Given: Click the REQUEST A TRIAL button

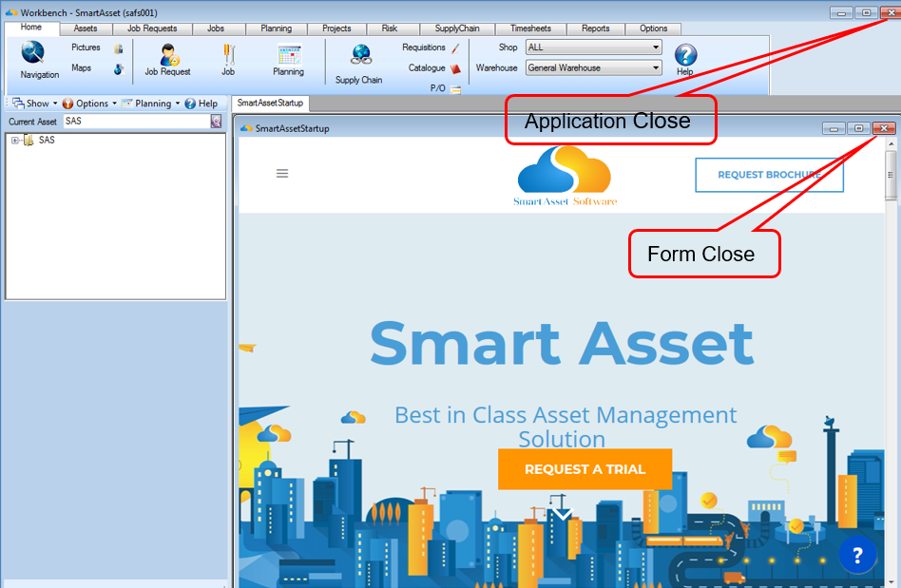Looking at the screenshot, I should [585, 469].
